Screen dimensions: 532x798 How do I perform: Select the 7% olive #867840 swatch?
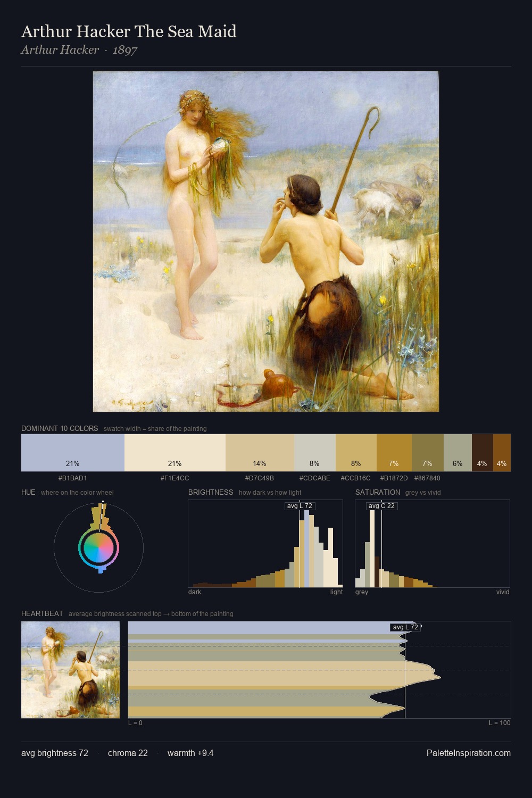tap(427, 453)
